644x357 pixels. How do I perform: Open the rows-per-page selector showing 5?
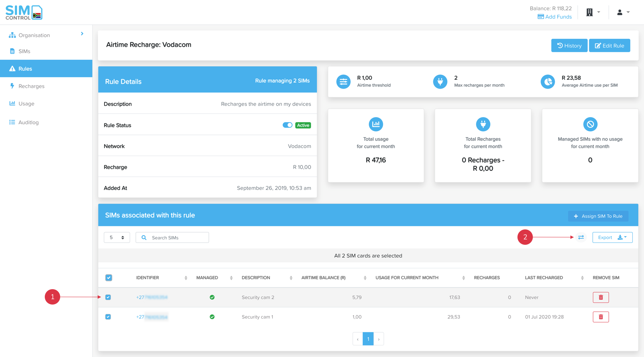117,237
